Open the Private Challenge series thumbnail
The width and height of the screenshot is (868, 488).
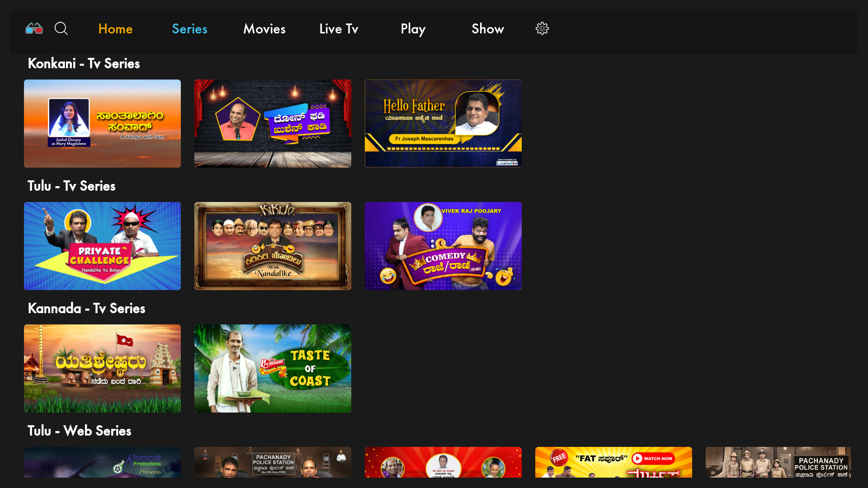point(102,246)
